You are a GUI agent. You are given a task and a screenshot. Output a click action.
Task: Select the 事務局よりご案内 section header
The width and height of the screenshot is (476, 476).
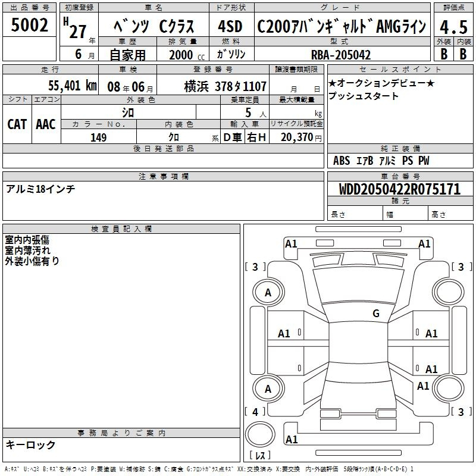pos(121,433)
